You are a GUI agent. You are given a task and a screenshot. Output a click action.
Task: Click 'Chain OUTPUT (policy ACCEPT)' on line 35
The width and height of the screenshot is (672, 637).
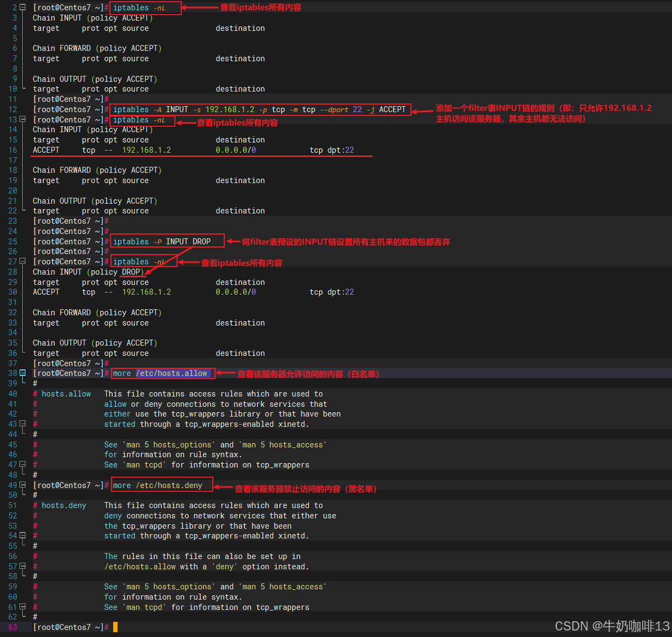pos(95,343)
